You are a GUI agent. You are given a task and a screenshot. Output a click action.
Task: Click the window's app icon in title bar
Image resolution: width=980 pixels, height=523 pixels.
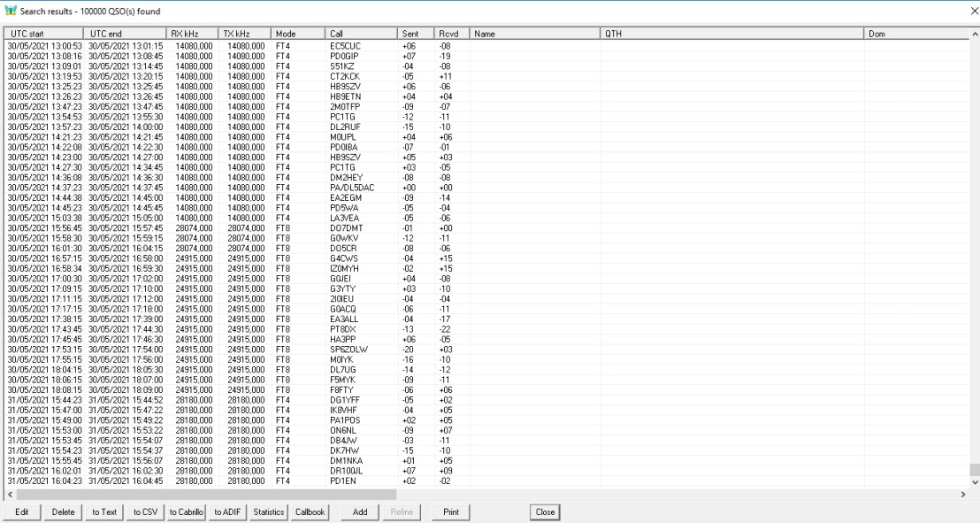coord(11,7)
